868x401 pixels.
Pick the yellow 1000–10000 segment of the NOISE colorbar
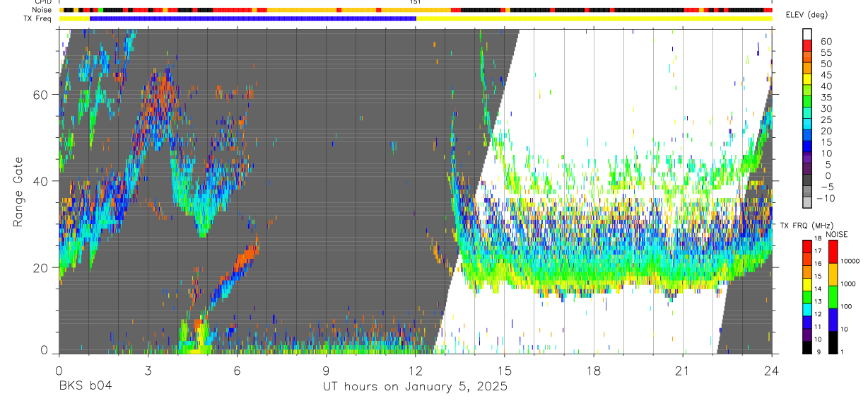click(832, 274)
